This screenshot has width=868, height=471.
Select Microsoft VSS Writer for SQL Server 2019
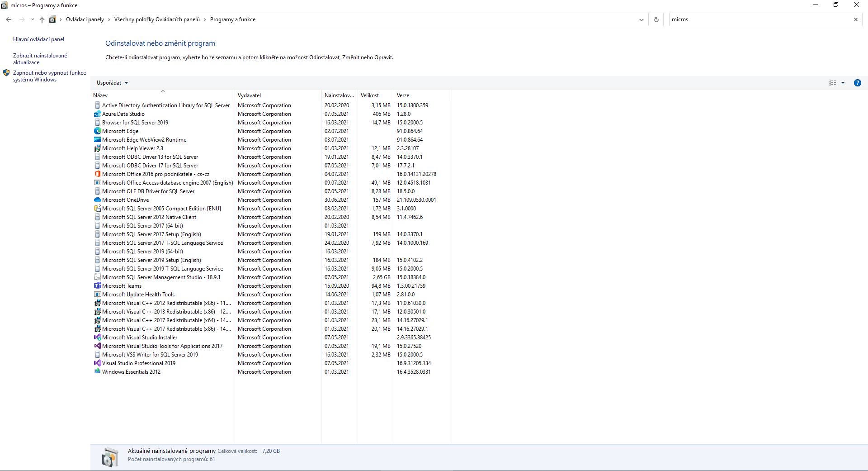[271, 355]
